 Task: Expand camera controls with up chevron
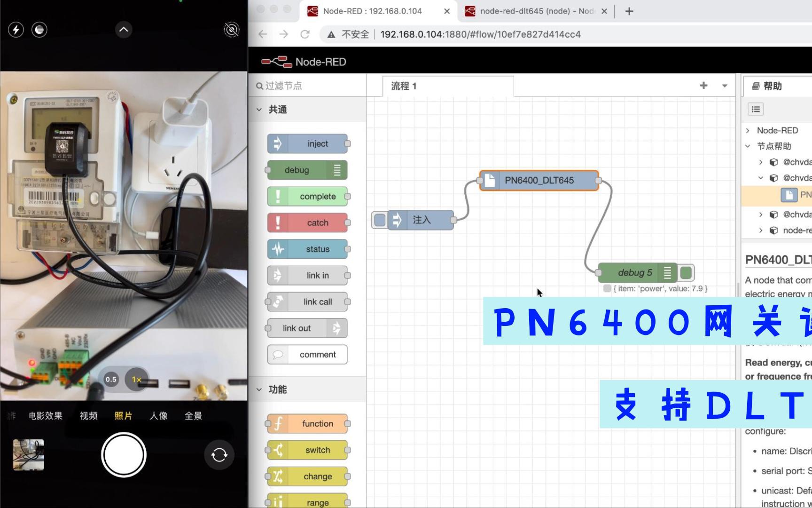point(124,30)
